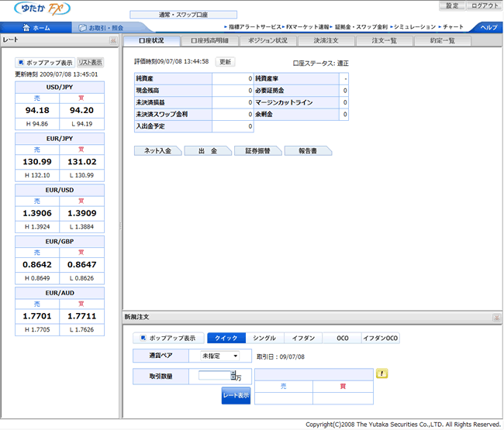Open the 通貨ペア dropdown showing 未指定
Image resolution: width=504 pixels, height=430 pixels.
pos(220,356)
